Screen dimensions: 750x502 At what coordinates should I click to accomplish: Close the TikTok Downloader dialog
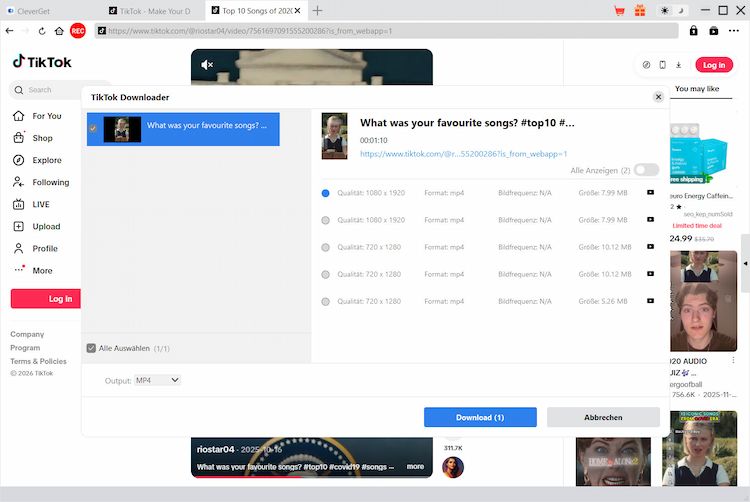[658, 97]
